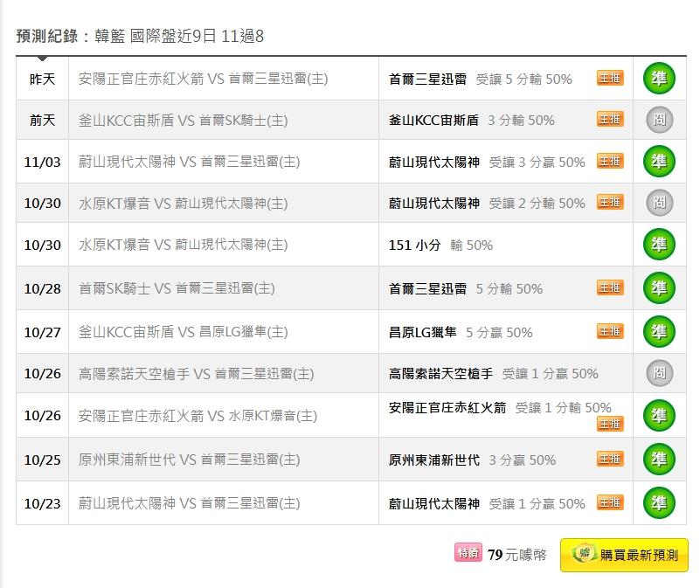Image resolution: width=700 pixels, height=588 pixels.
Task: Click 釜山KCC宙斯盾 VS 昌原LG獵隼 matchup
Action: tap(183, 332)
